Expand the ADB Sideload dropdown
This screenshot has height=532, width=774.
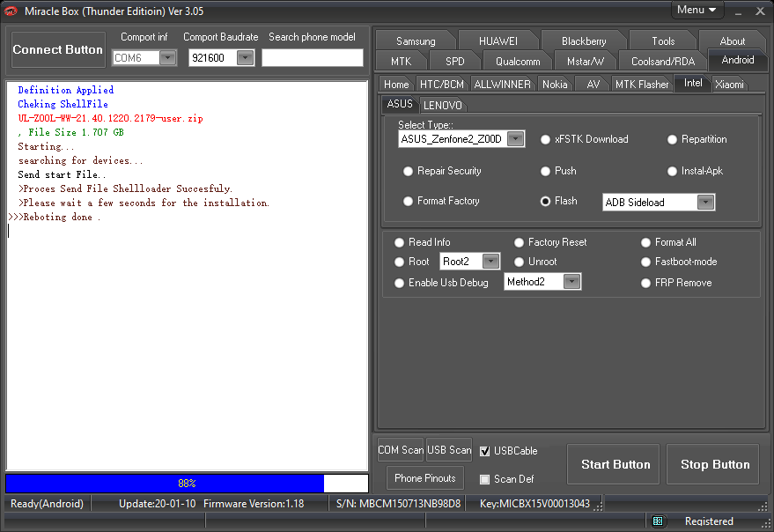tap(705, 202)
